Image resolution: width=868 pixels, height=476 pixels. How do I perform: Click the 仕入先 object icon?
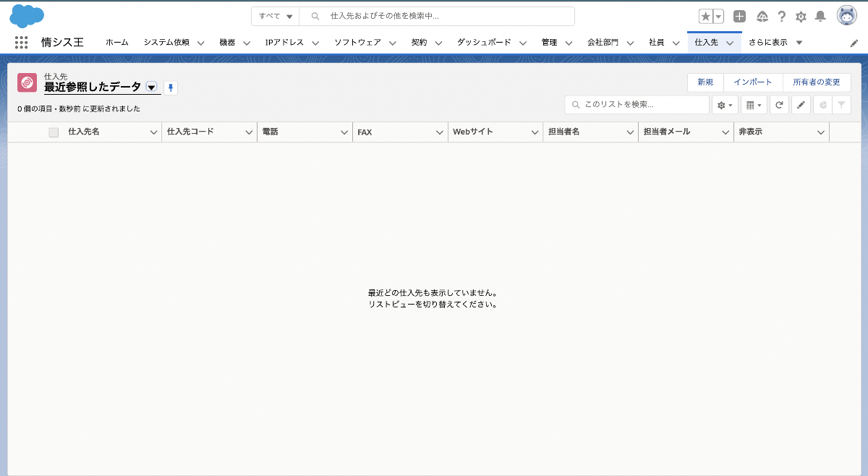point(27,83)
